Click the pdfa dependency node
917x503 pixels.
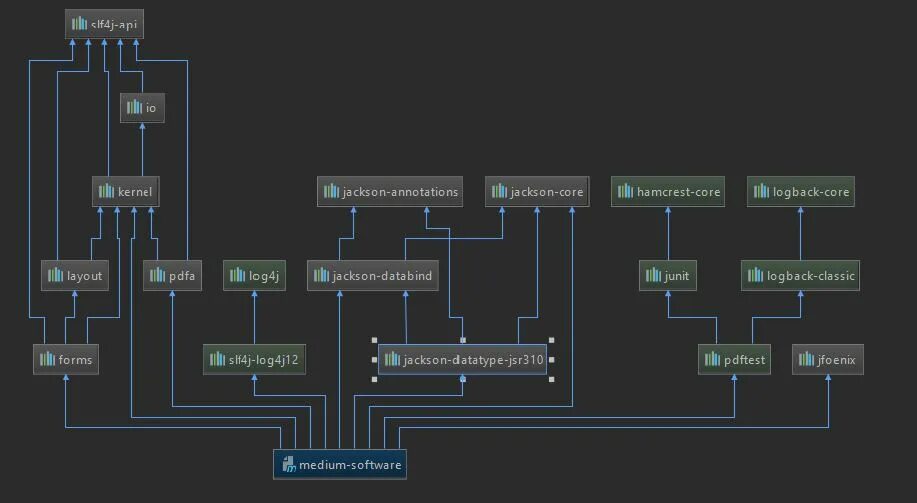pyautogui.click(x=173, y=275)
